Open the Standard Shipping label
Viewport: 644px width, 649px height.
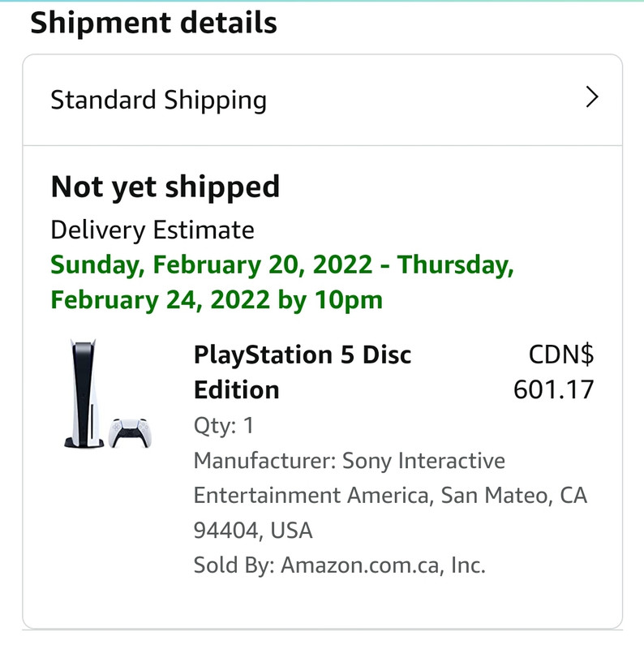point(158,101)
